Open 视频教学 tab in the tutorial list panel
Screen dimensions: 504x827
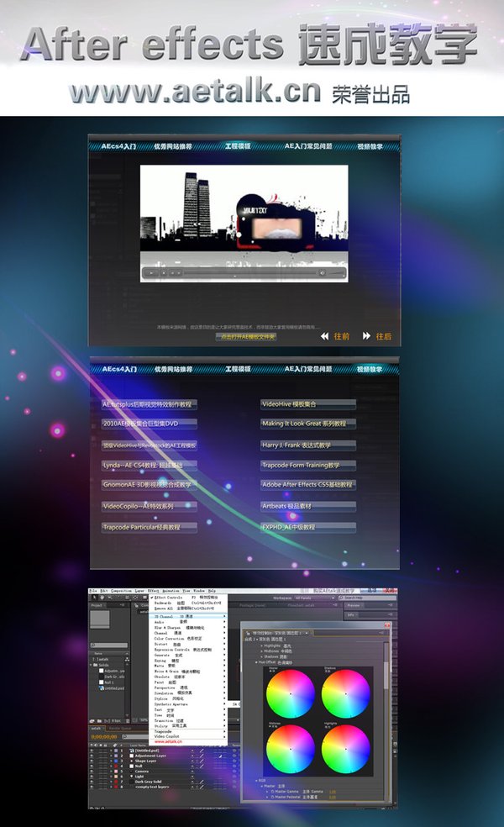370,369
